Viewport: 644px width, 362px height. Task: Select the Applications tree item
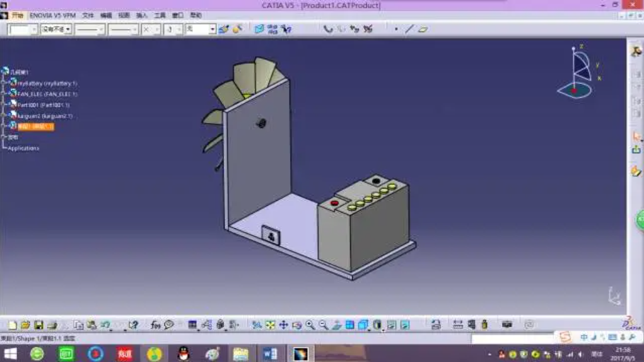23,148
